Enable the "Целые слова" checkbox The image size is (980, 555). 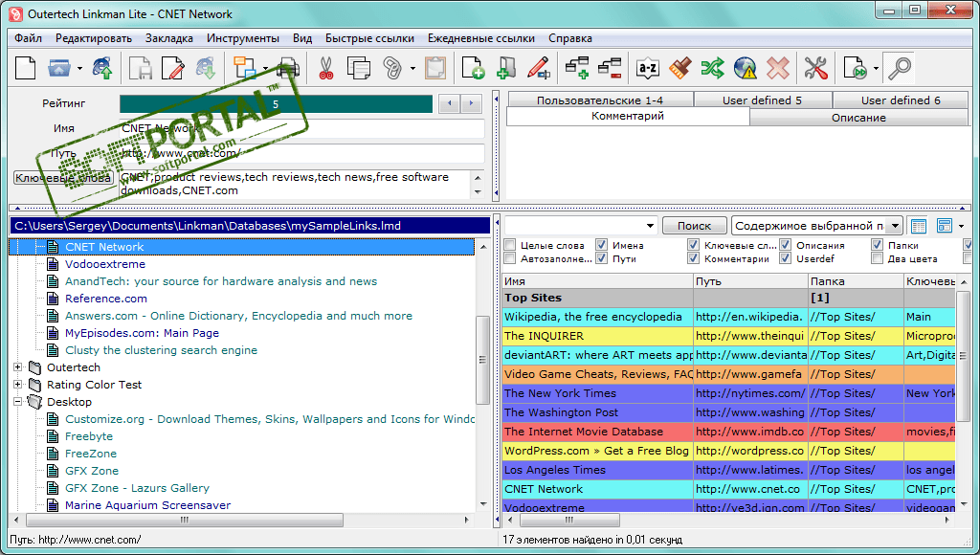coord(510,245)
